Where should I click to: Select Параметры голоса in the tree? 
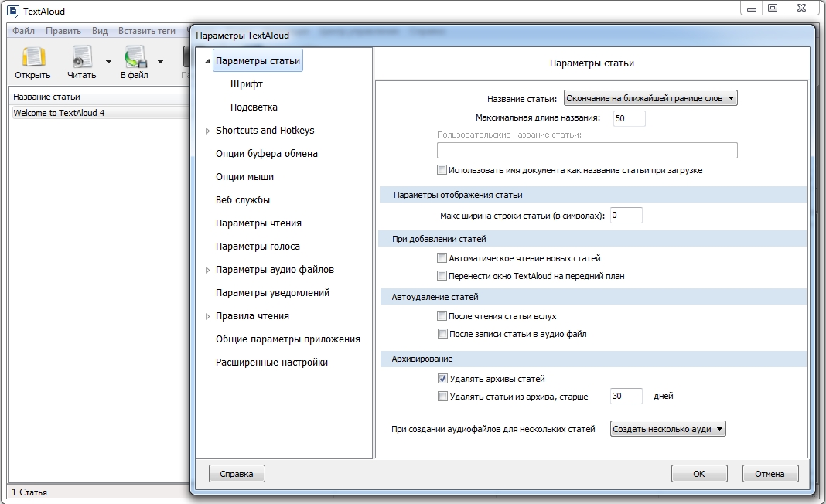pyautogui.click(x=258, y=247)
